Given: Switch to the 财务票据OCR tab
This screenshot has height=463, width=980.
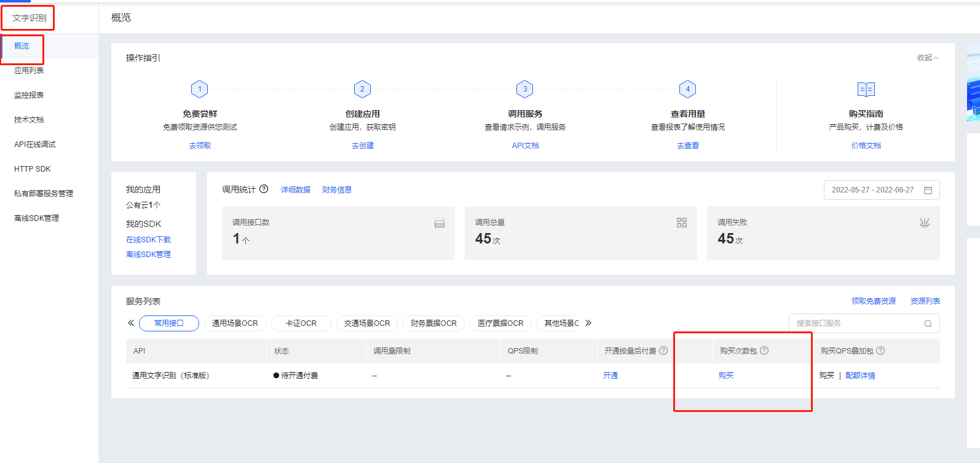Looking at the screenshot, I should pos(433,323).
